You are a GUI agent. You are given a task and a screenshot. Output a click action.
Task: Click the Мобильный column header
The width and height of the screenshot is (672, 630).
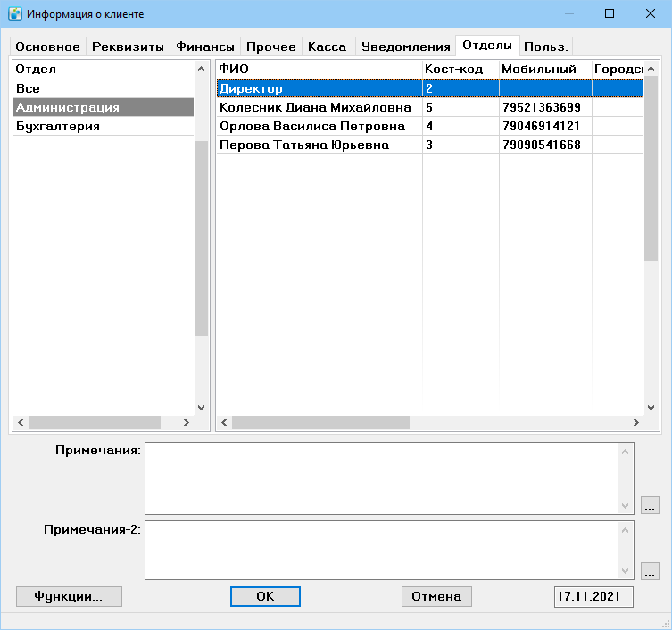coord(545,69)
